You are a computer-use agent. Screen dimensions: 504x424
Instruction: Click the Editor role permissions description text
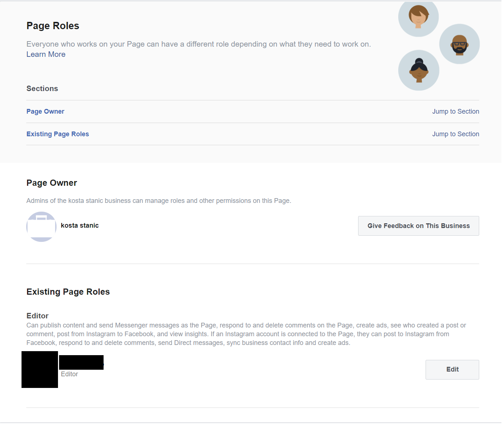click(246, 334)
